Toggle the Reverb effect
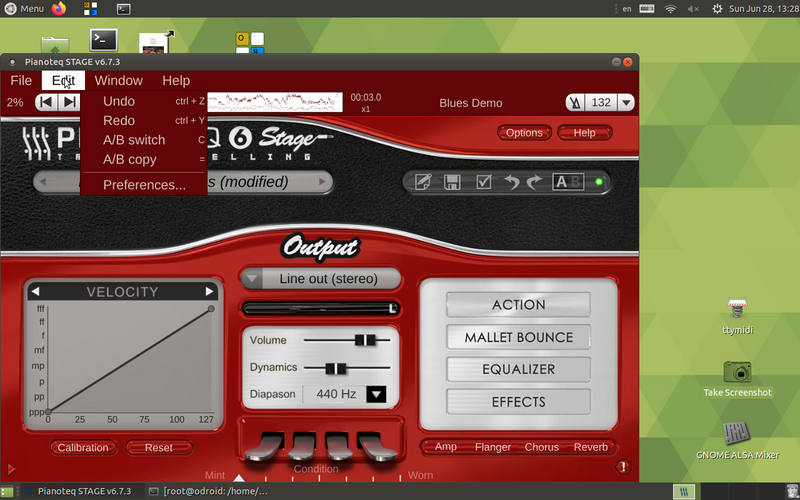Image resolution: width=800 pixels, height=500 pixels. 591,447
